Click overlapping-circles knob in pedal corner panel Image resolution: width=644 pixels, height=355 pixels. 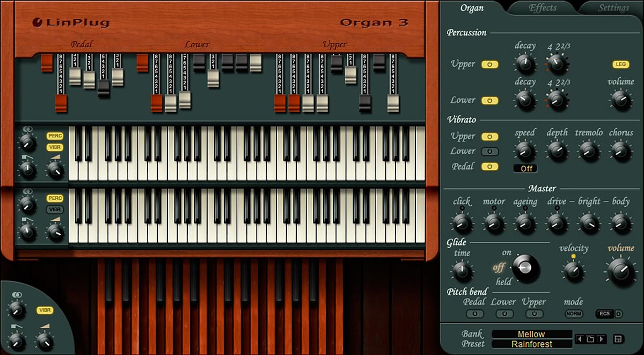(17, 309)
